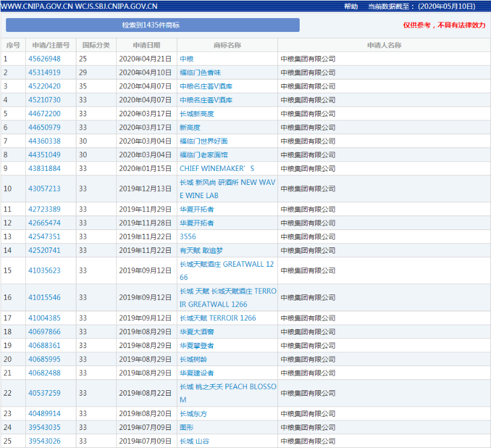Viewport: 491px width, 448px height.
Task: Open application number 45314919
Action: click(x=44, y=73)
